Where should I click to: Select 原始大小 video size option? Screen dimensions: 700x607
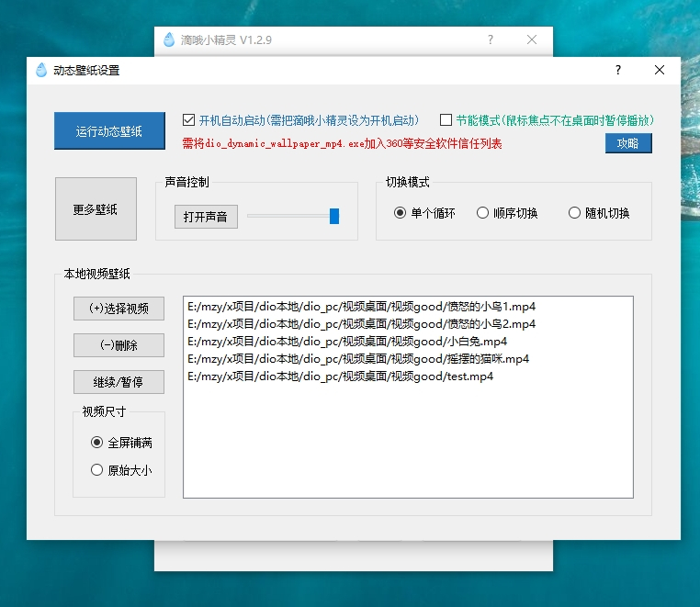(96, 470)
